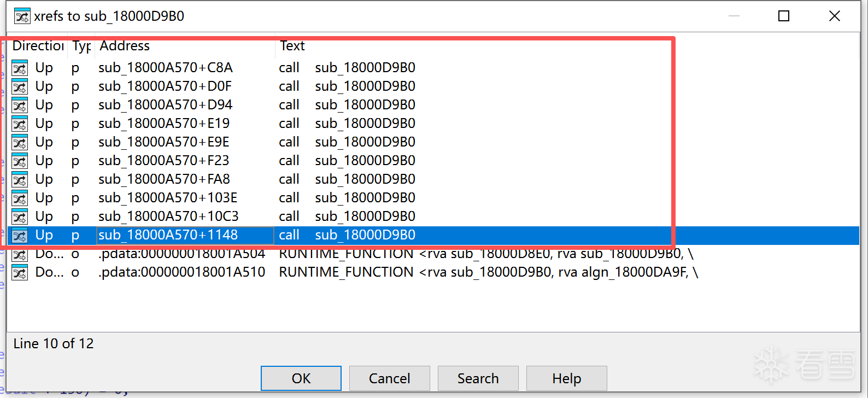This screenshot has width=868, height=398.
Task: Select the sub_18000A570+FA8 xref row
Action: [x=164, y=179]
